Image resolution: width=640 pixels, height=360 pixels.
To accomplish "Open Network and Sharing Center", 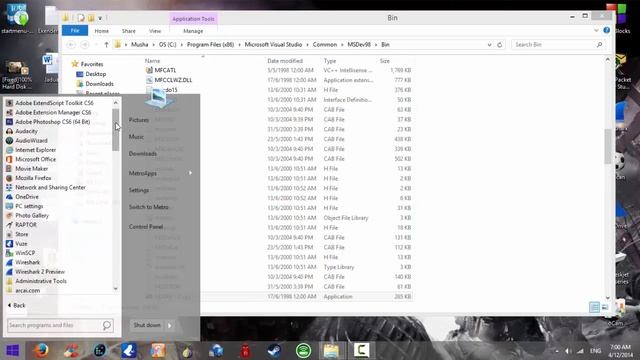I will tap(50, 187).
